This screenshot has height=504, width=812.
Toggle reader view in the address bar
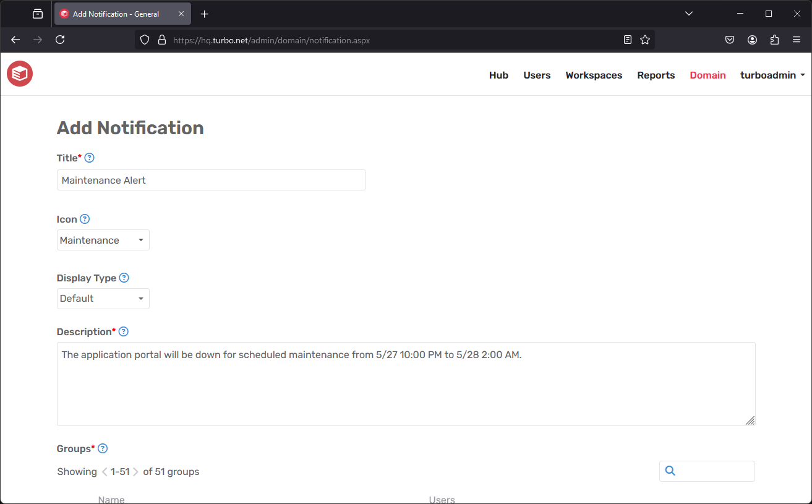tap(627, 39)
